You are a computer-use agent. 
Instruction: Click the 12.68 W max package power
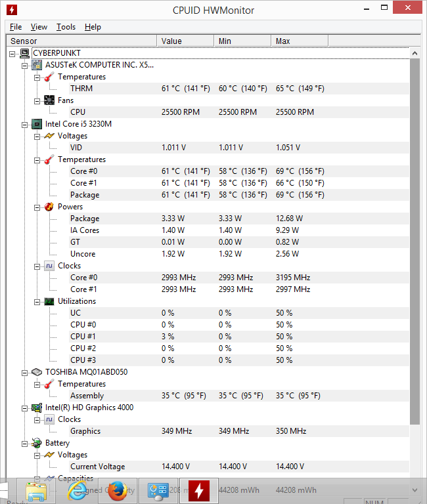pyautogui.click(x=289, y=219)
